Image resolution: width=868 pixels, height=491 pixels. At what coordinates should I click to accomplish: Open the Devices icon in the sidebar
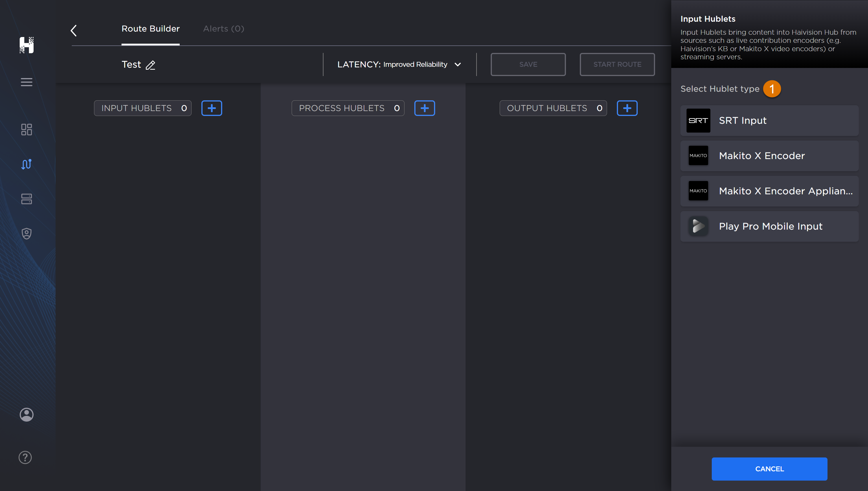pos(27,199)
